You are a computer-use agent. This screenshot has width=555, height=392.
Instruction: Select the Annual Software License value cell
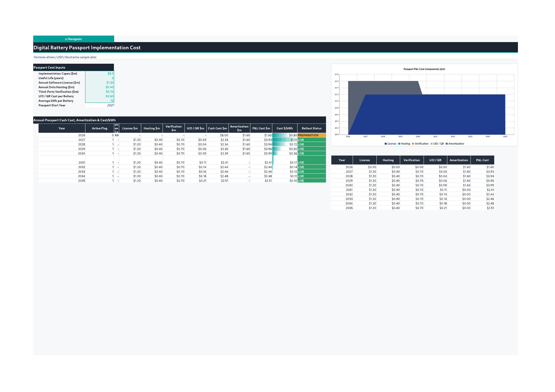click(100, 83)
